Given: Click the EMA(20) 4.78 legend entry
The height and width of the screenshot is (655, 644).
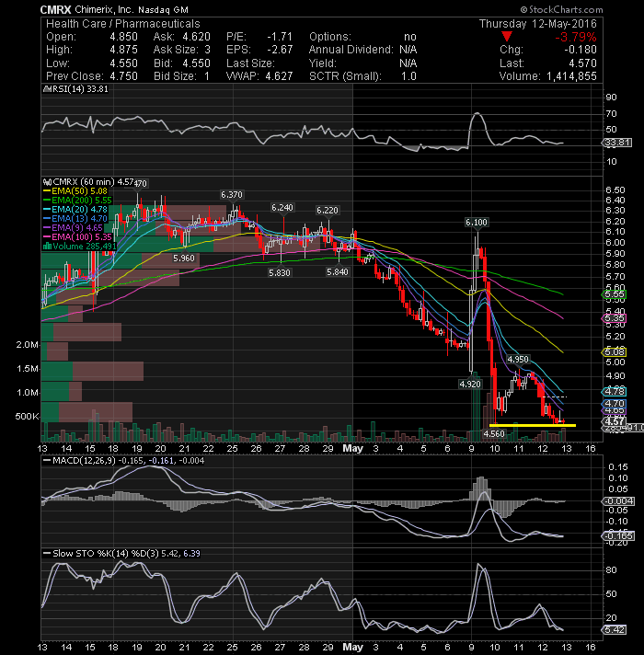Looking at the screenshot, I should 75,209.
